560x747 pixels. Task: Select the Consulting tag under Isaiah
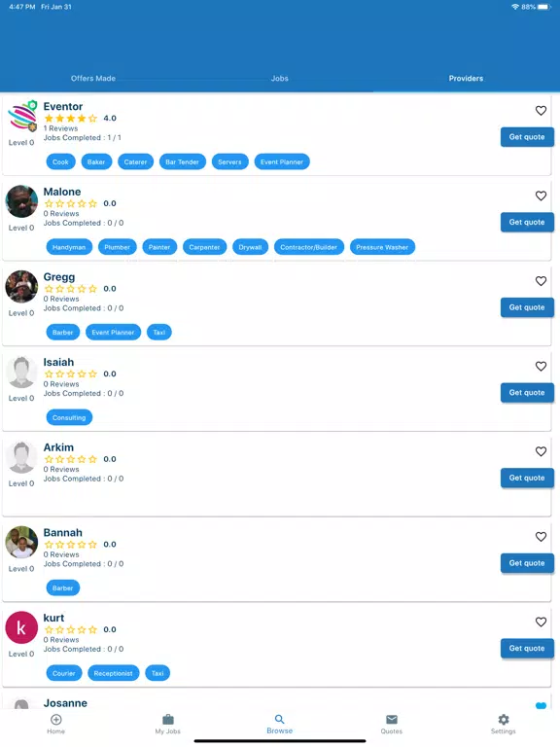[69, 417]
